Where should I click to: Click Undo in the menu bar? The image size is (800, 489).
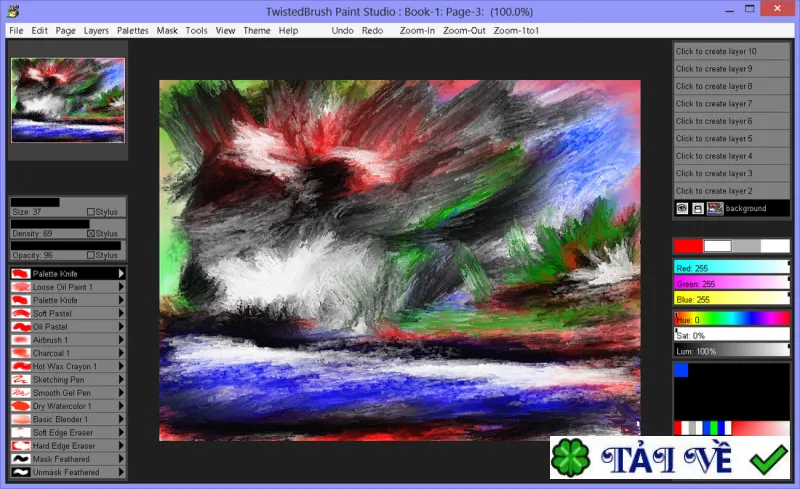[342, 31]
